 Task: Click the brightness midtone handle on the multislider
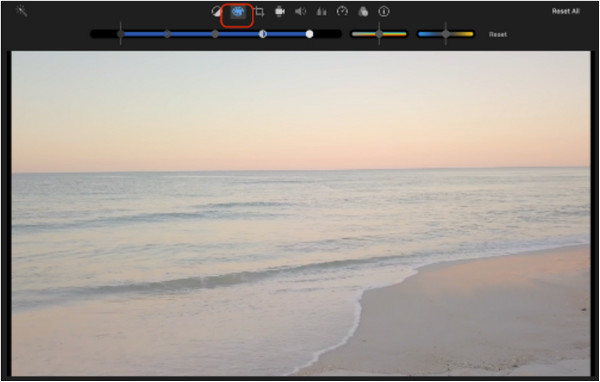(x=215, y=34)
